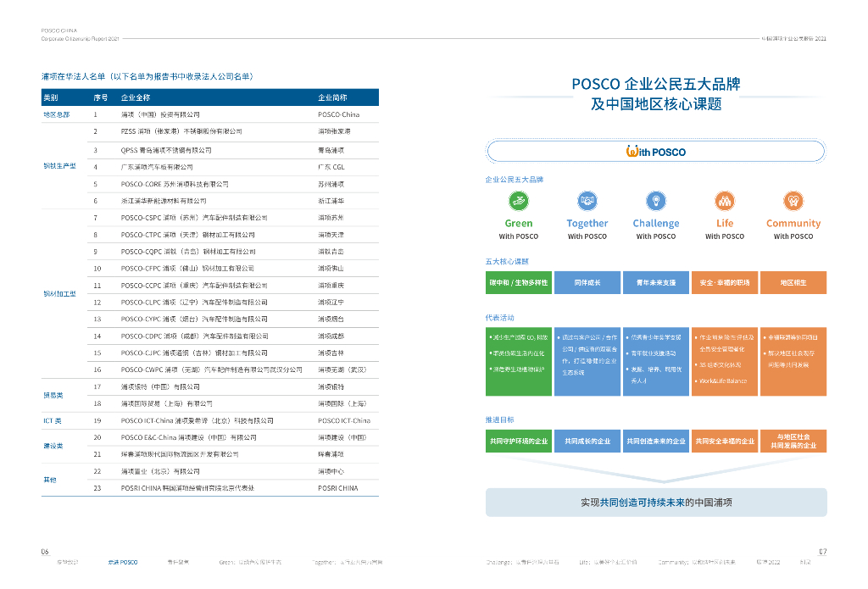Click the 共同守护环境的企业 goal box
868x589 pixels.
519,442
